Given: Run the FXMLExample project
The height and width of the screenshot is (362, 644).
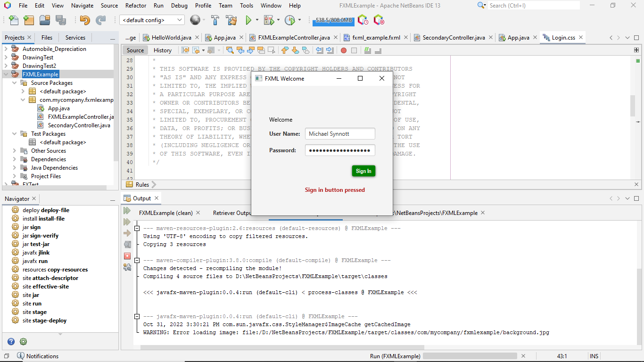Looking at the screenshot, I should click(248, 20).
